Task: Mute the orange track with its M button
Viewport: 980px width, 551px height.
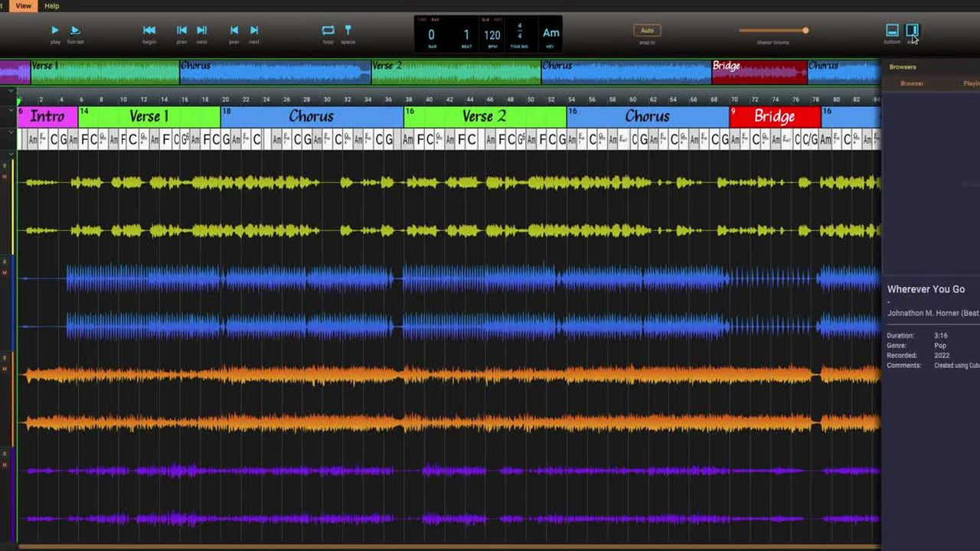Action: 5,369
